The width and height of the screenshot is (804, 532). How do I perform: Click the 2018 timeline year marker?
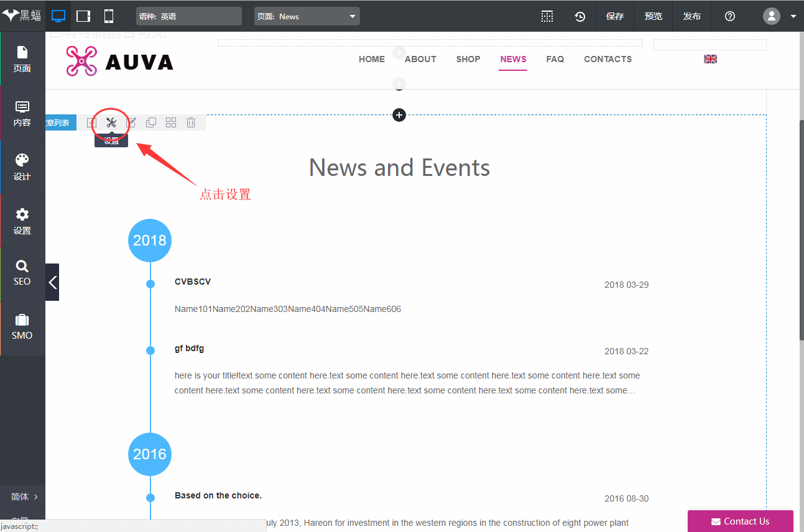click(150, 241)
